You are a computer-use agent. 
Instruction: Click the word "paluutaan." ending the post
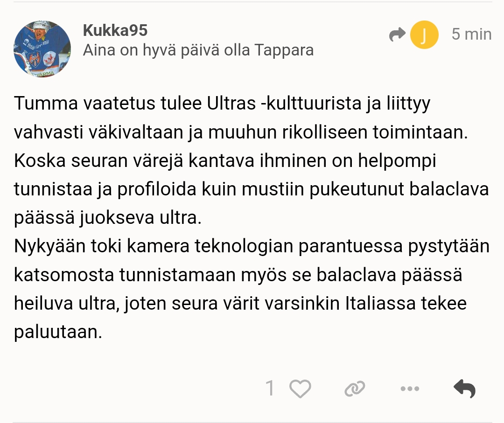tap(57, 333)
